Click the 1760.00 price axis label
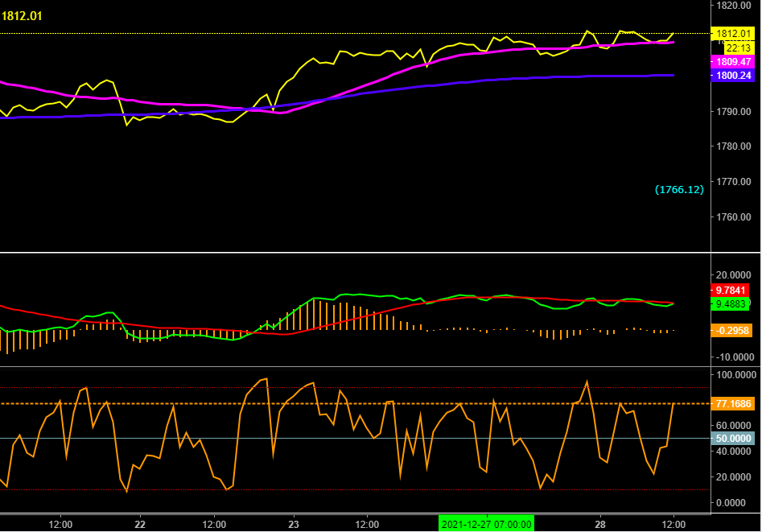This screenshot has width=762, height=532. 734,217
